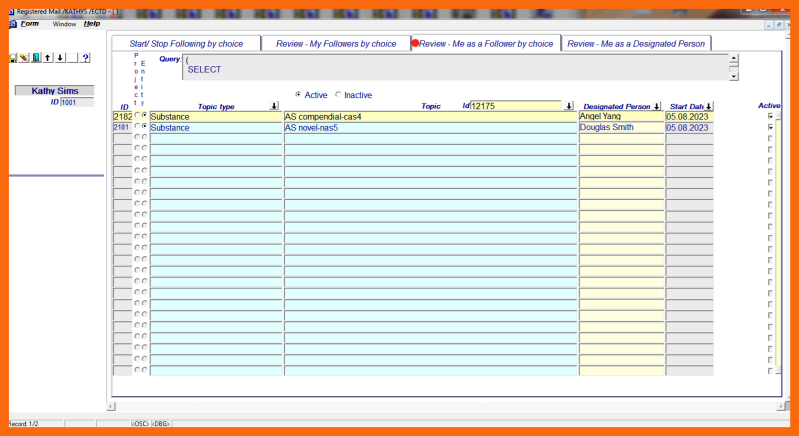Click the Kathy Sims name field

pos(55,91)
